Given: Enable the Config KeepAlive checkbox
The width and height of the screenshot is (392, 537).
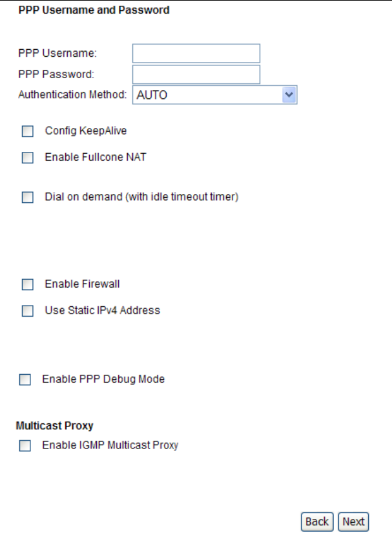Looking at the screenshot, I should pyautogui.click(x=27, y=131).
